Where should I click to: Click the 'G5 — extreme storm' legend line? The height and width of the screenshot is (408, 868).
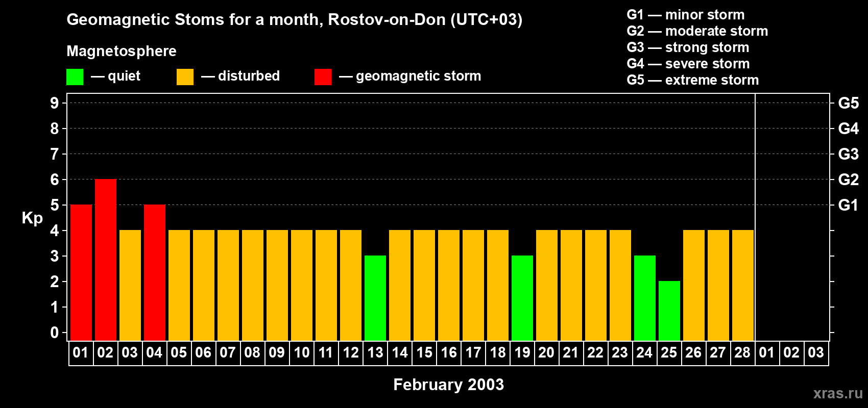pyautogui.click(x=693, y=80)
